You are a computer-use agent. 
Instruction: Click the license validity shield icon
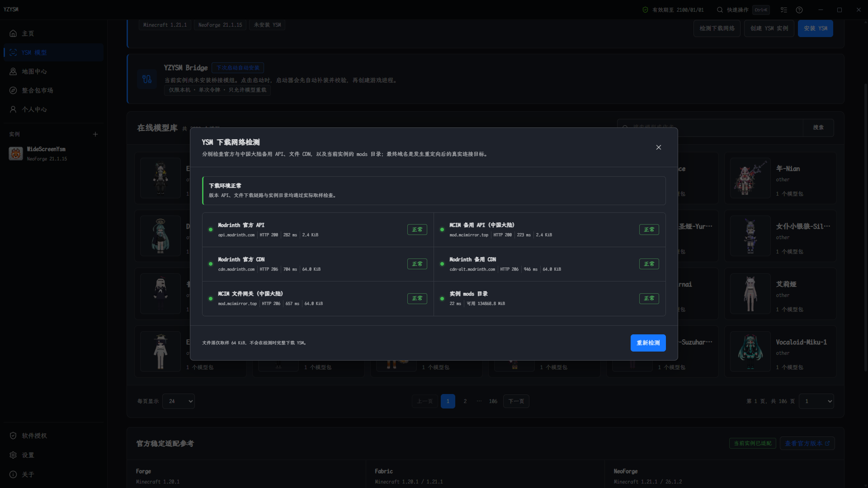click(645, 10)
